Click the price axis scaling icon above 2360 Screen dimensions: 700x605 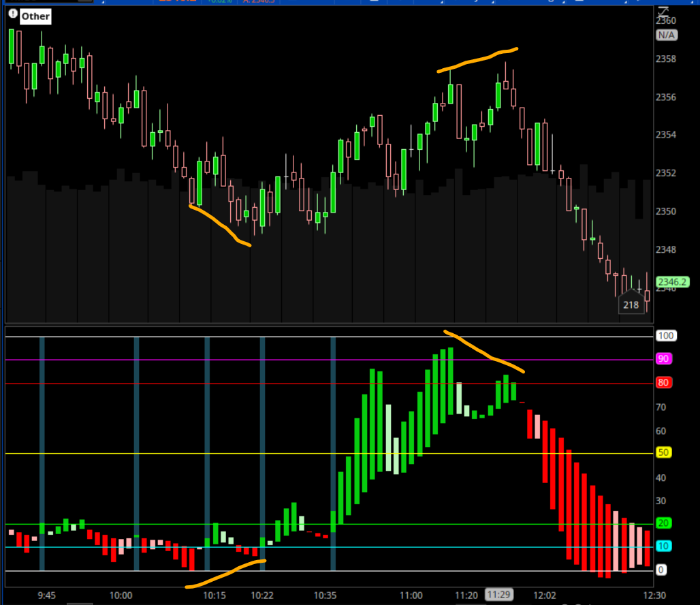click(664, 10)
